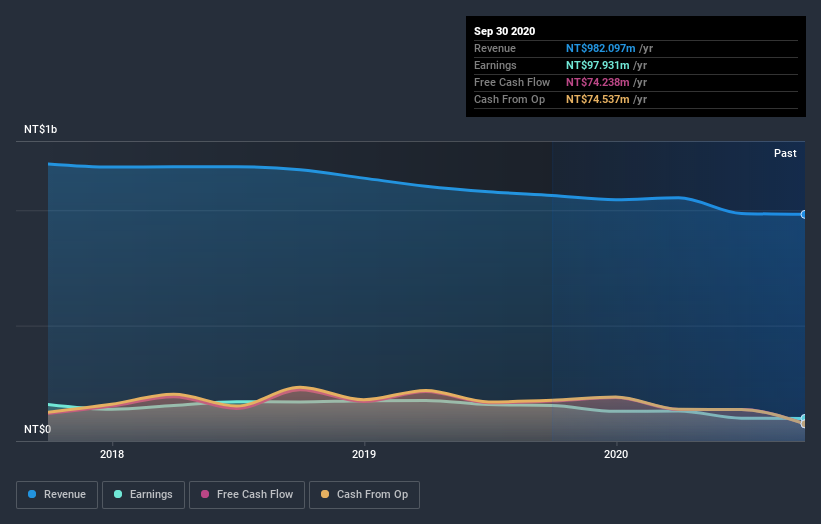This screenshot has height=524, width=821.
Task: Click the Revenue label in the tooltip
Action: pos(495,48)
